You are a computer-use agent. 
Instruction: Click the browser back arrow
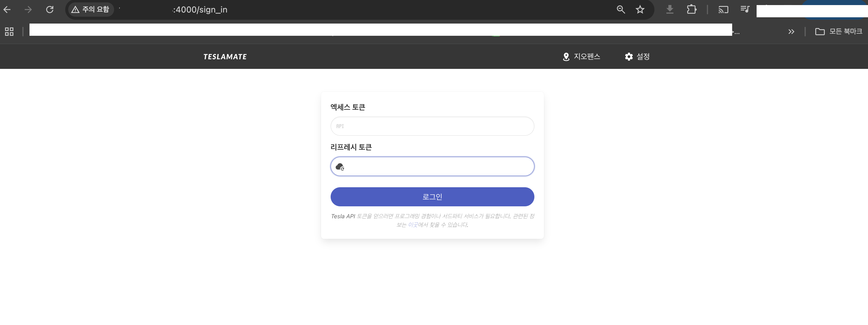click(x=7, y=10)
